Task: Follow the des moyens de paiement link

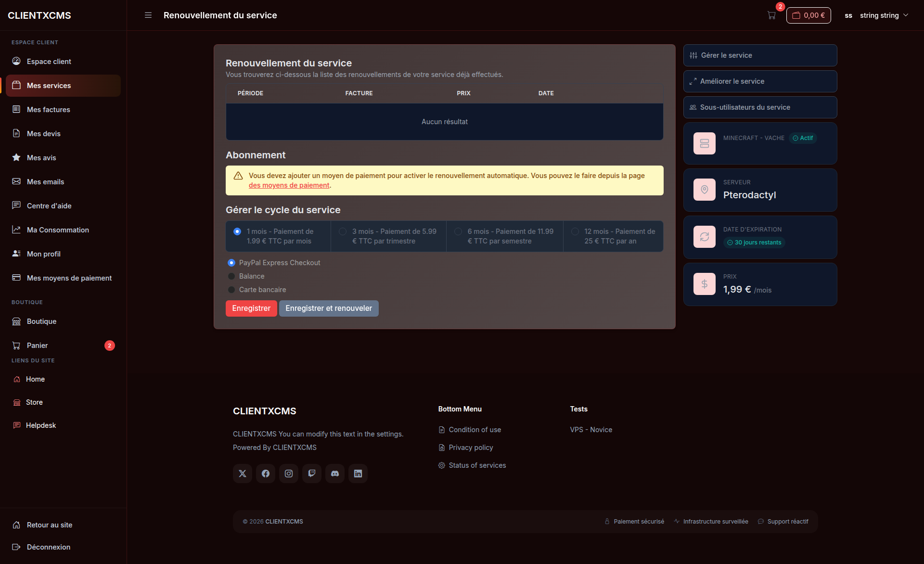Action: point(289,185)
